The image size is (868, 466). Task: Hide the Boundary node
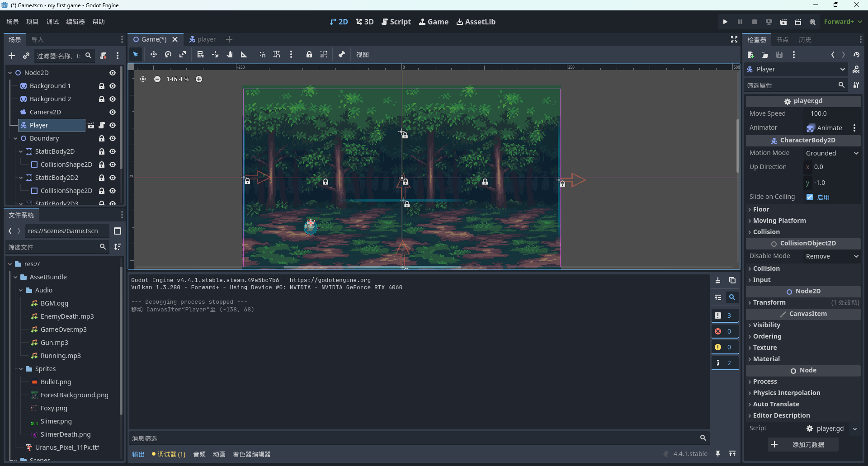point(113,138)
